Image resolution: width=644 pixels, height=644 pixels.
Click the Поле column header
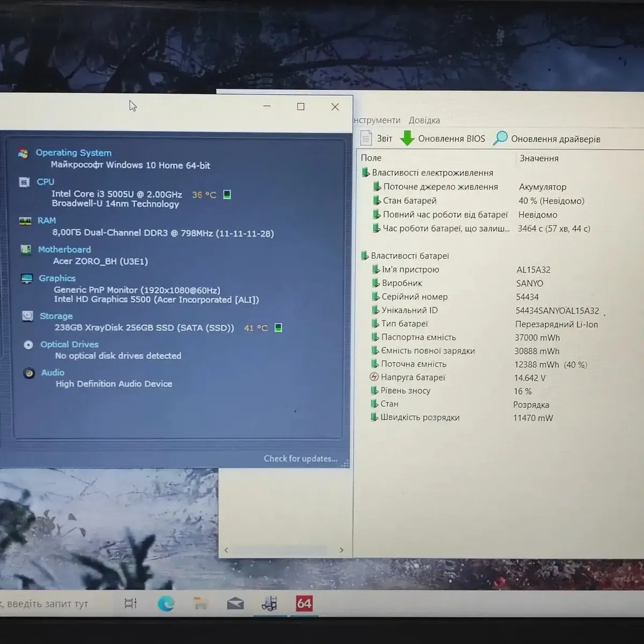(371, 158)
